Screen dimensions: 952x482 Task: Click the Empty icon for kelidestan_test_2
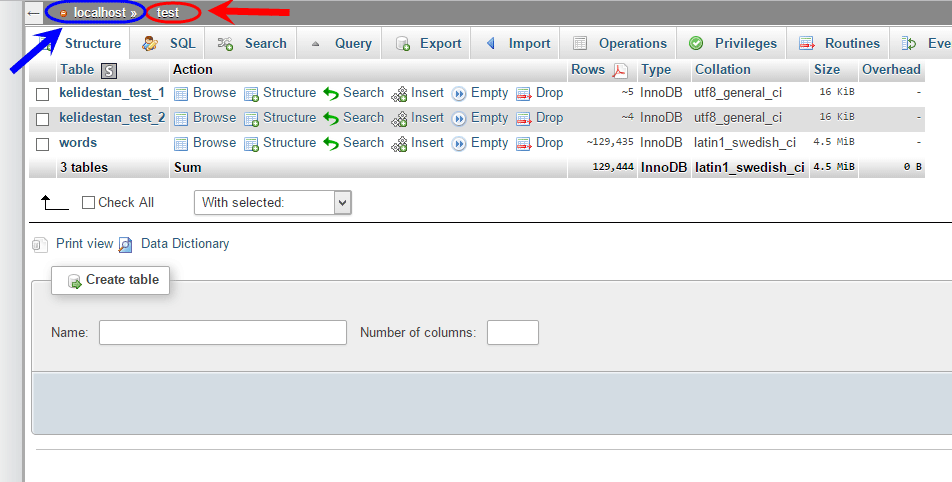(x=459, y=119)
